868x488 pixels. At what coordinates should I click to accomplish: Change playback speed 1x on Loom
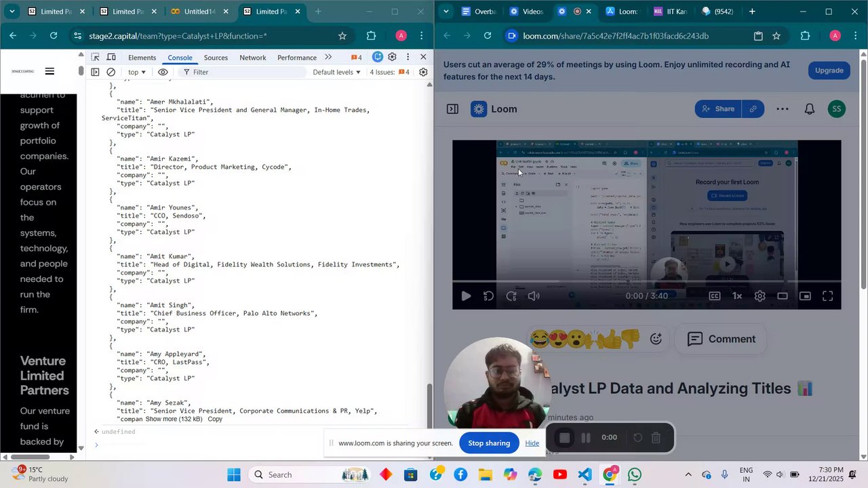pyautogui.click(x=737, y=296)
